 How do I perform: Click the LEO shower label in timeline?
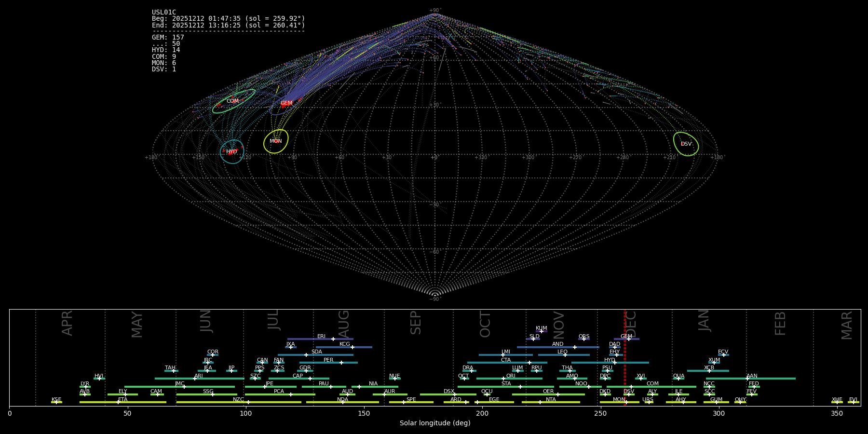click(562, 352)
